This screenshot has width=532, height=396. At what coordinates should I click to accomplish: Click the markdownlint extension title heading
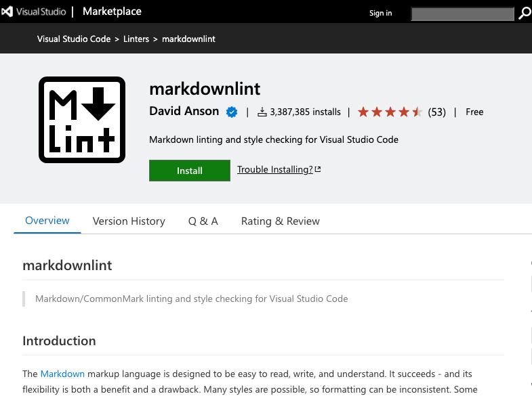click(205, 89)
